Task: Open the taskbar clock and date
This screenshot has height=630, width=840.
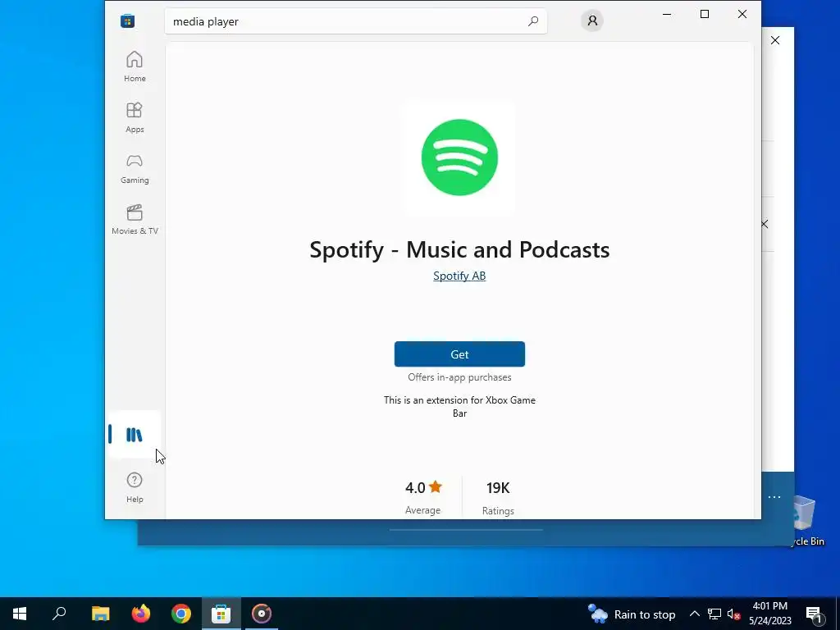Action: coord(769,614)
